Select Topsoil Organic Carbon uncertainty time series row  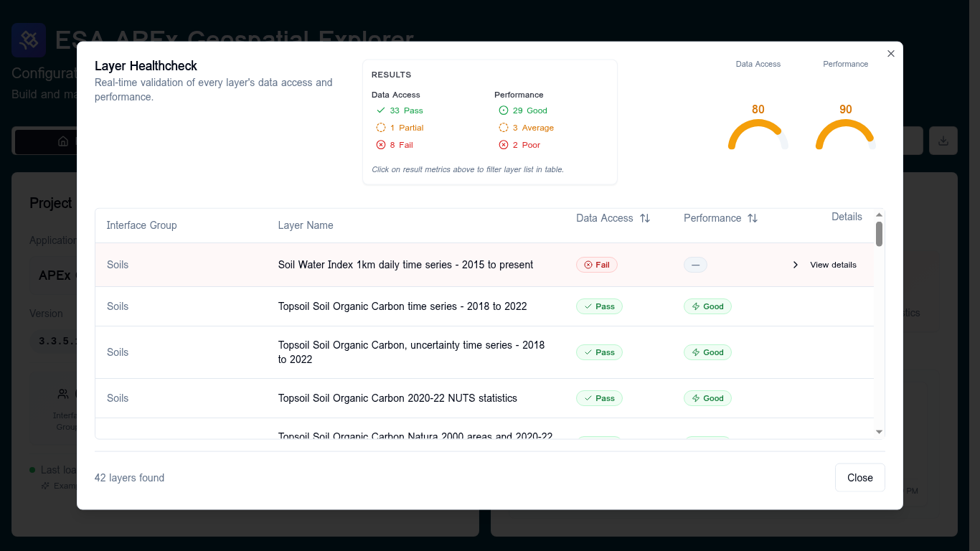[x=484, y=352]
